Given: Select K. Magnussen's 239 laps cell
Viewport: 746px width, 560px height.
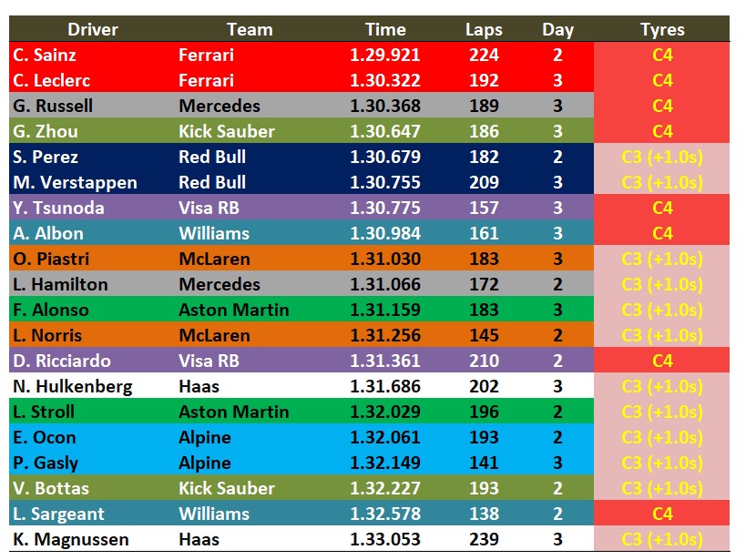Looking at the screenshot, I should tap(484, 539).
